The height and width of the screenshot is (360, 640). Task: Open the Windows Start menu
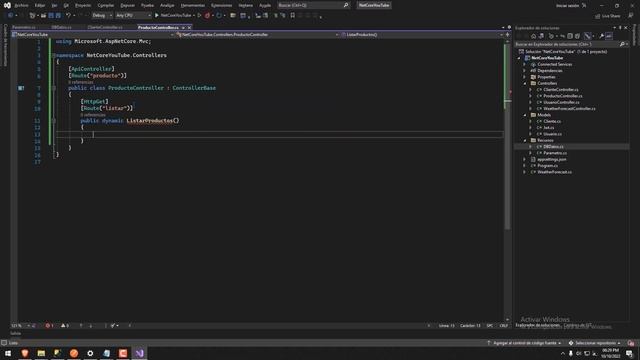coord(8,353)
